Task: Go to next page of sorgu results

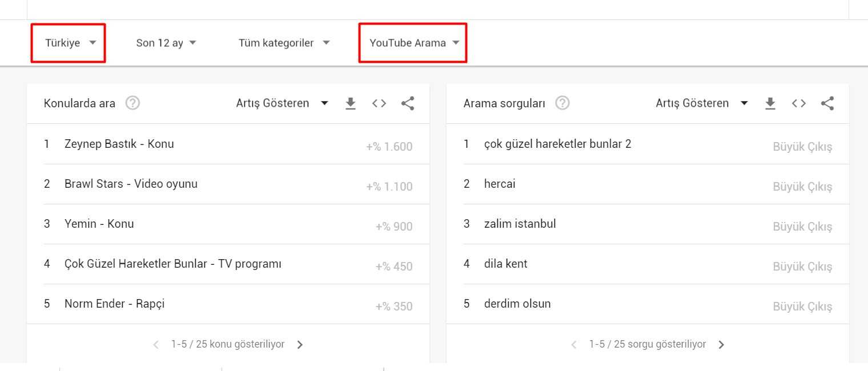Action: (x=721, y=344)
